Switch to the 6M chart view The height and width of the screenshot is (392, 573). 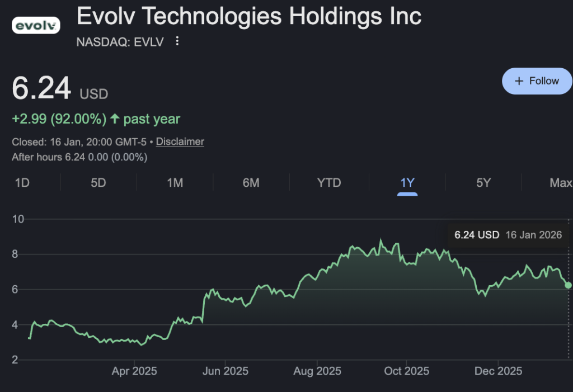click(251, 183)
